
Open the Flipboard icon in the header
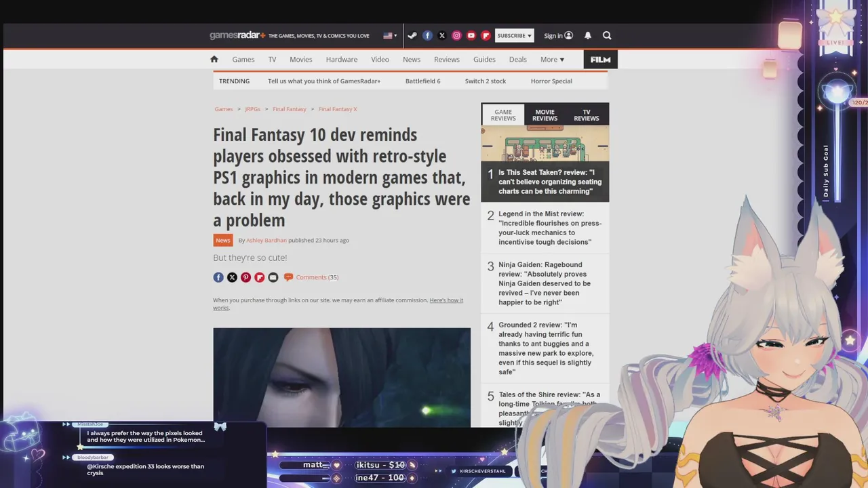point(486,35)
